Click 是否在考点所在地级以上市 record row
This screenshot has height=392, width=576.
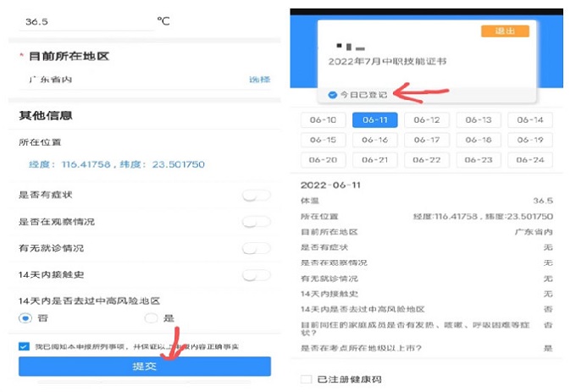tap(426, 348)
